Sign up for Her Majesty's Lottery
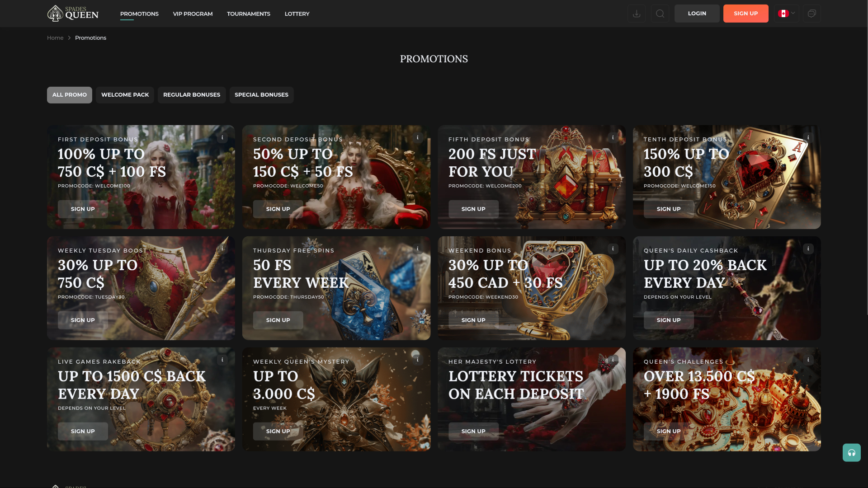The height and width of the screenshot is (488, 868). point(473,432)
